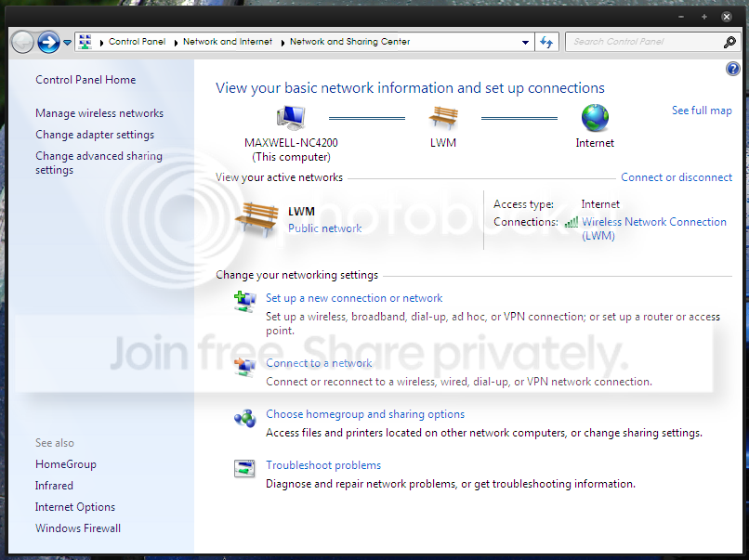Go to Network and Internet breadcrumb
The height and width of the screenshot is (560, 749).
pos(228,42)
